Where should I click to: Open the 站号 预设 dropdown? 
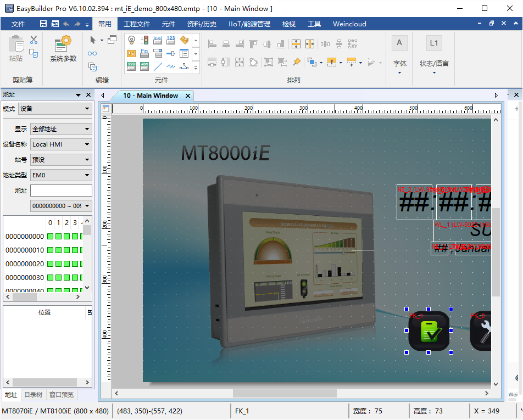pos(61,160)
